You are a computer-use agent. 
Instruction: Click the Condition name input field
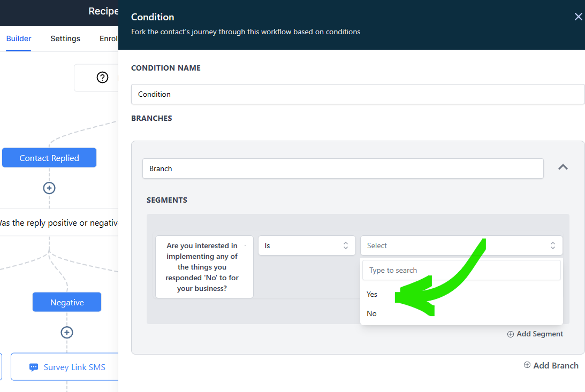tap(358, 94)
